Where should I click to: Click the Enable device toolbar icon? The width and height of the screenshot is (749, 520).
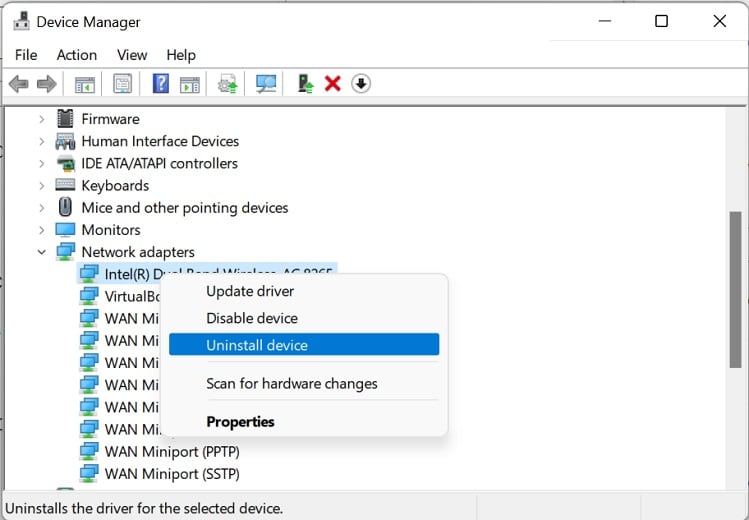[305, 84]
